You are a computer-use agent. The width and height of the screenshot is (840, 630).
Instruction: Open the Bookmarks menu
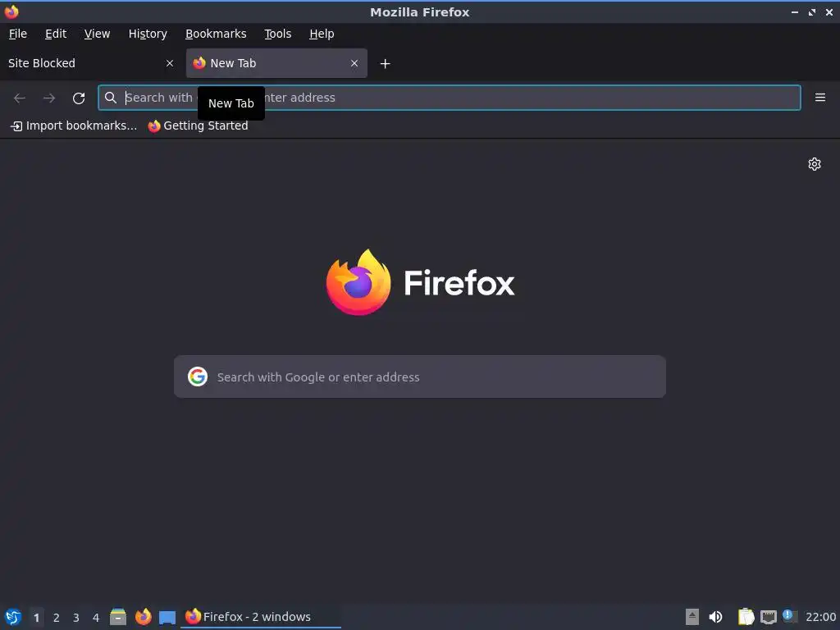[216, 34]
